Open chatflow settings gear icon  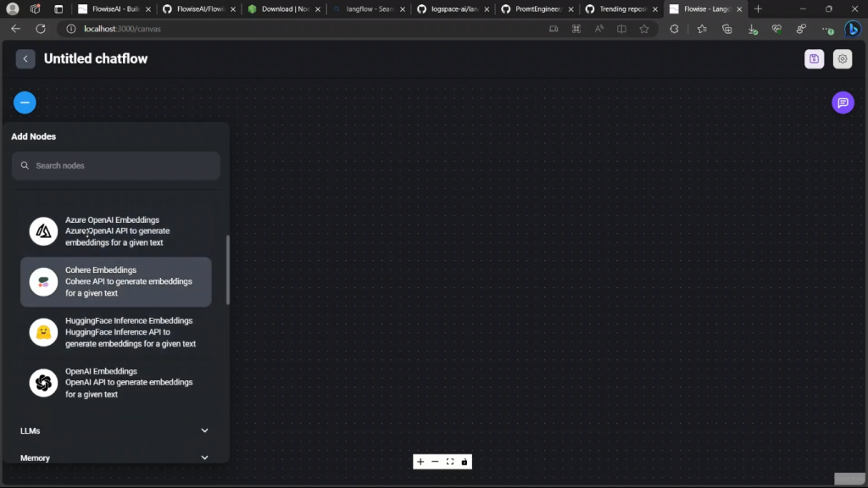click(x=842, y=58)
